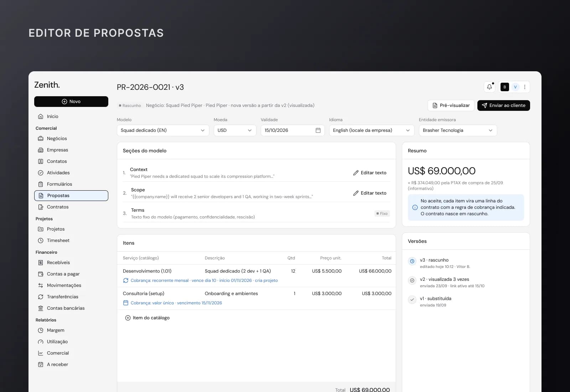Click the PR-2026-0021 · v3 title
The width and height of the screenshot is (570, 392).
click(x=150, y=87)
